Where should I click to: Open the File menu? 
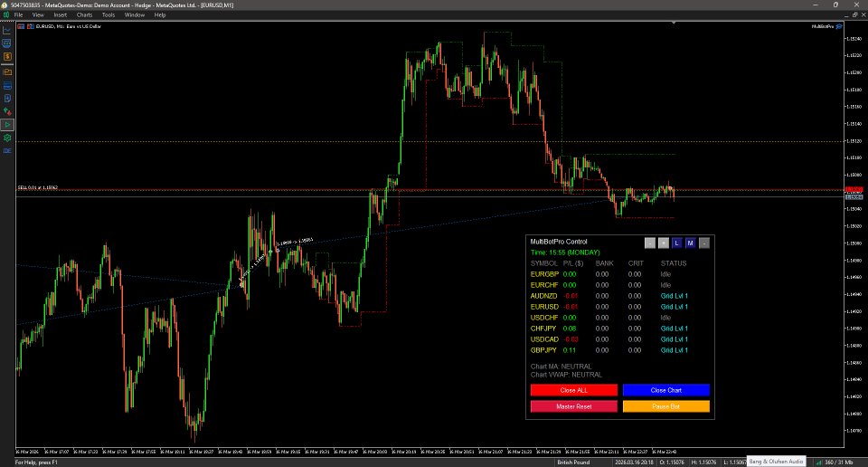pyautogui.click(x=18, y=15)
